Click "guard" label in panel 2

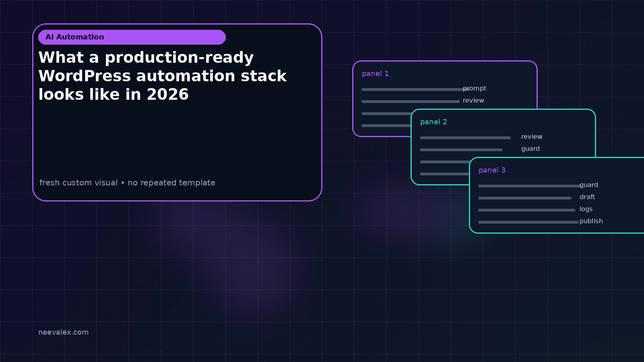pos(530,149)
